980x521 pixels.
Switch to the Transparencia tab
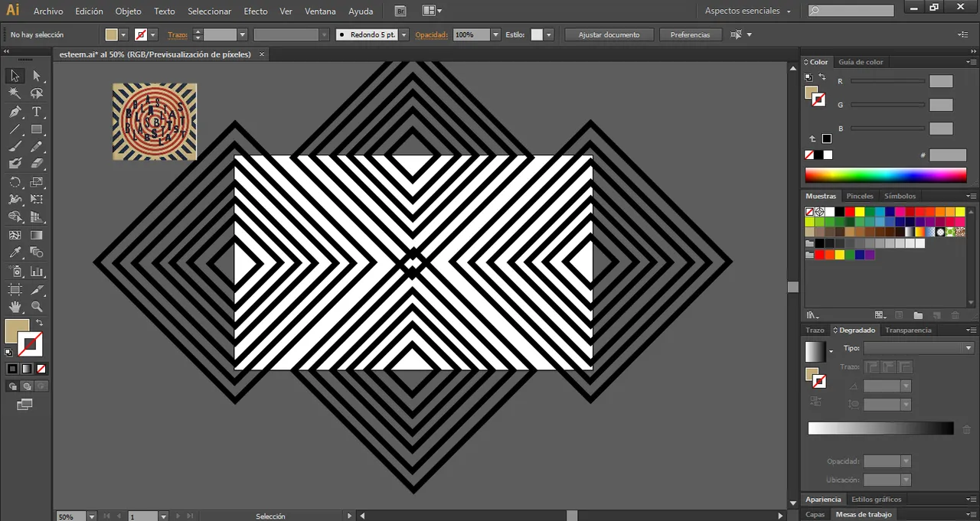(908, 330)
